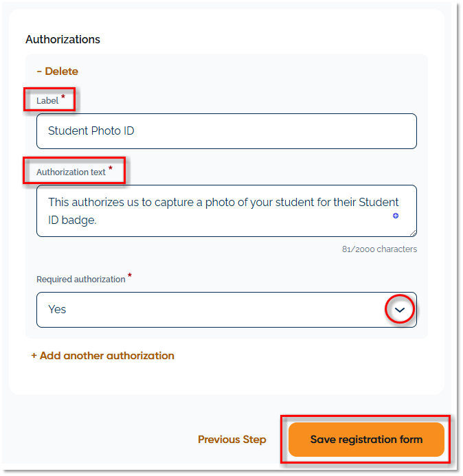Image resolution: width=463 pixels, height=476 pixels.
Task: Click the blue plus icon in textarea
Action: click(396, 216)
